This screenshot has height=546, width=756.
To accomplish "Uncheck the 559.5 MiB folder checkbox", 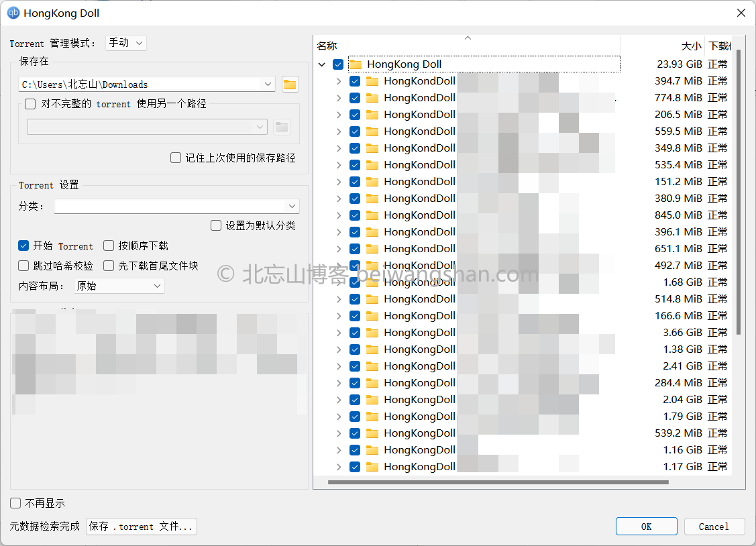I will tap(355, 131).
